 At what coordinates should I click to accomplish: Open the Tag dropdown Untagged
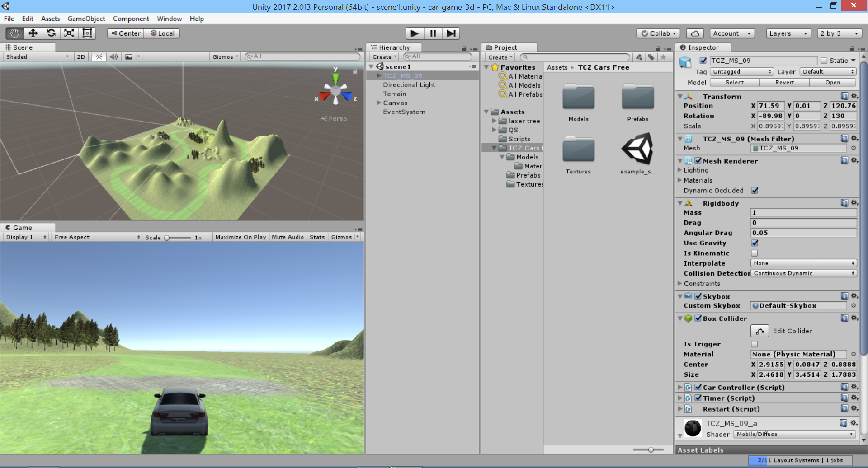tap(741, 72)
